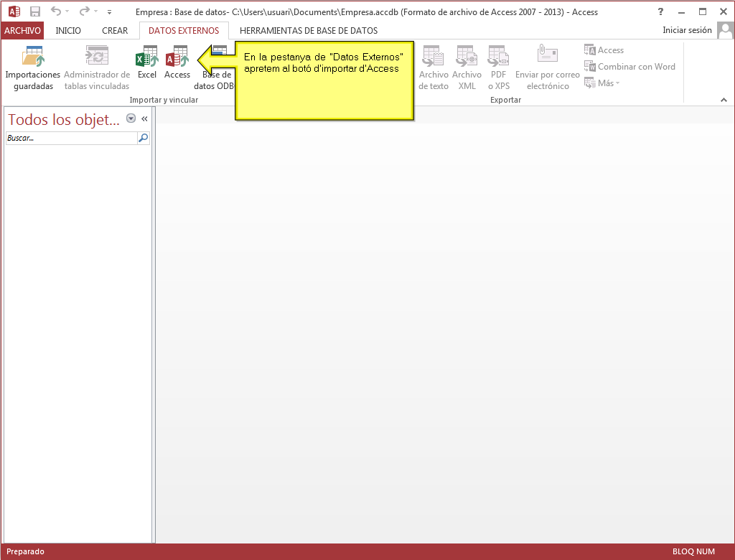
Task: Export to Access database
Action: [604, 50]
